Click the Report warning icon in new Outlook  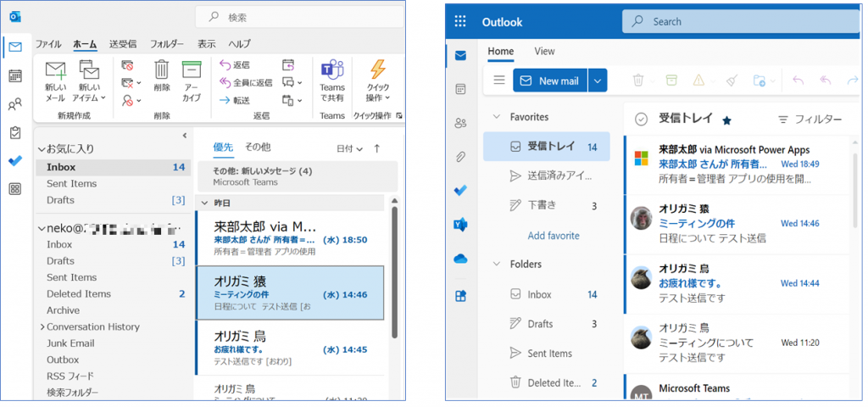click(698, 81)
